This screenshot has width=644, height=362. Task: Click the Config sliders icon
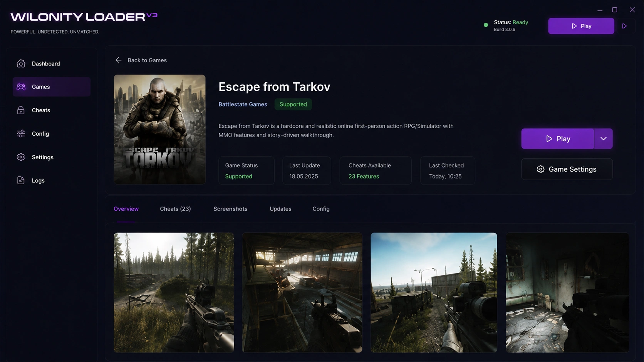[x=21, y=133]
